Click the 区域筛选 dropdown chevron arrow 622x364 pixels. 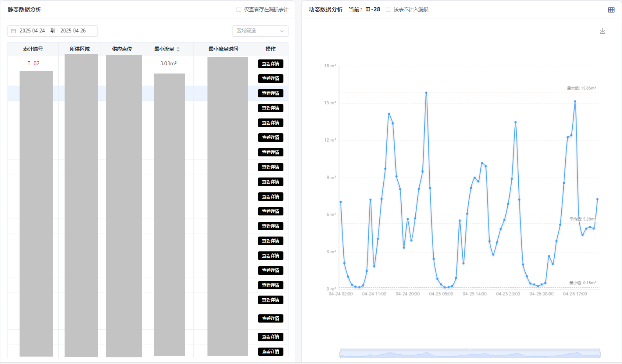coord(282,31)
